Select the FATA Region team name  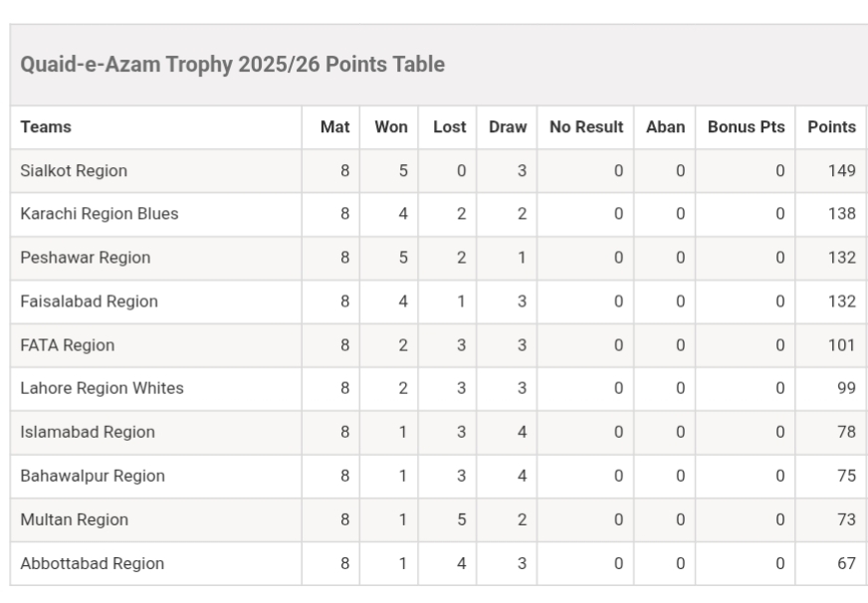tap(68, 345)
